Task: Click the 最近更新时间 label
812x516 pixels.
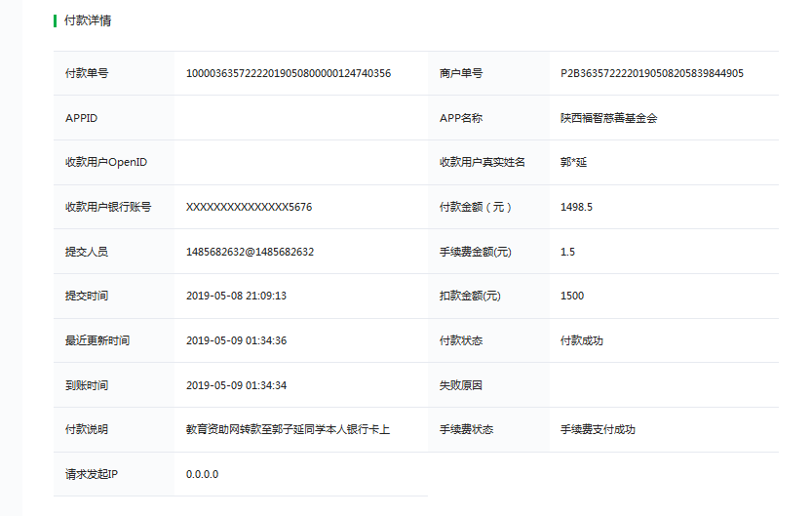Action: point(97,340)
